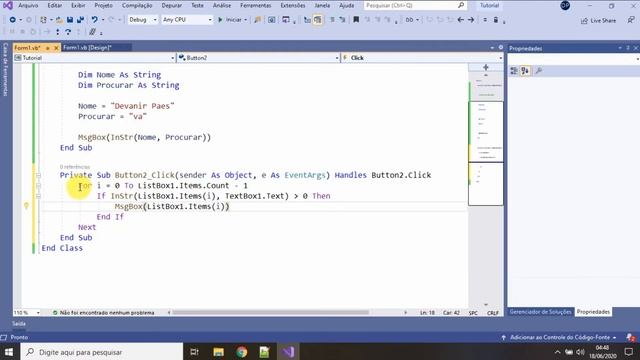The width and height of the screenshot is (640, 360).
Task: Click the Live Share button
Action: coord(598,20)
